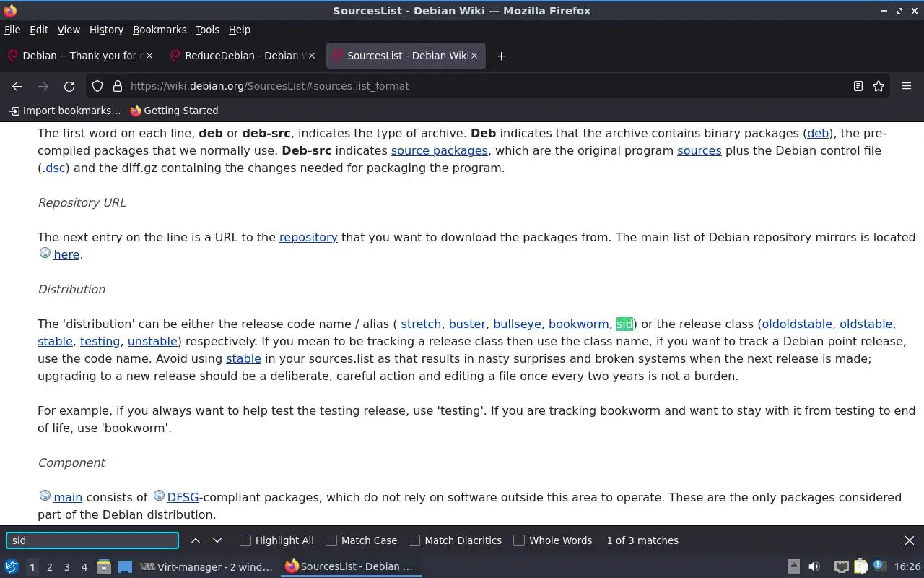
Task: Open the History menu
Action: point(106,30)
